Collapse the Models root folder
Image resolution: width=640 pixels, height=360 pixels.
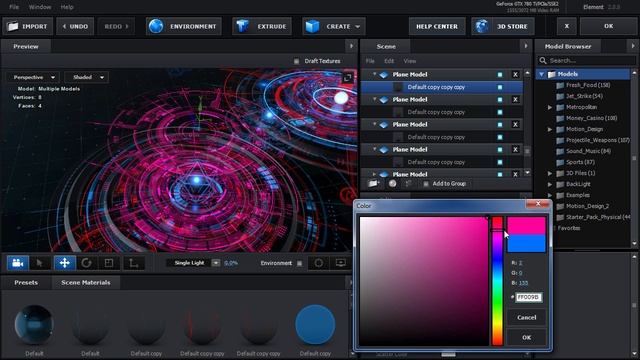(x=542, y=74)
